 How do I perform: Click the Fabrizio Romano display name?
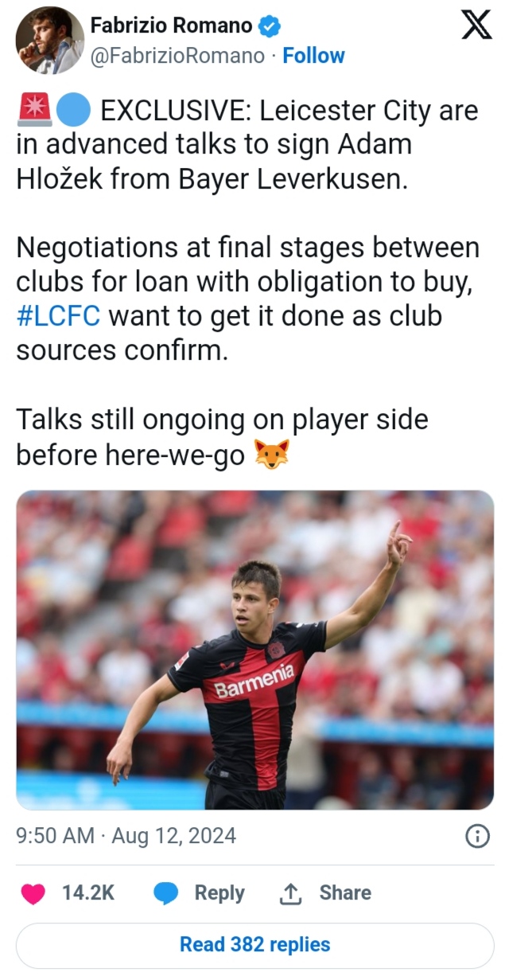tap(171, 26)
